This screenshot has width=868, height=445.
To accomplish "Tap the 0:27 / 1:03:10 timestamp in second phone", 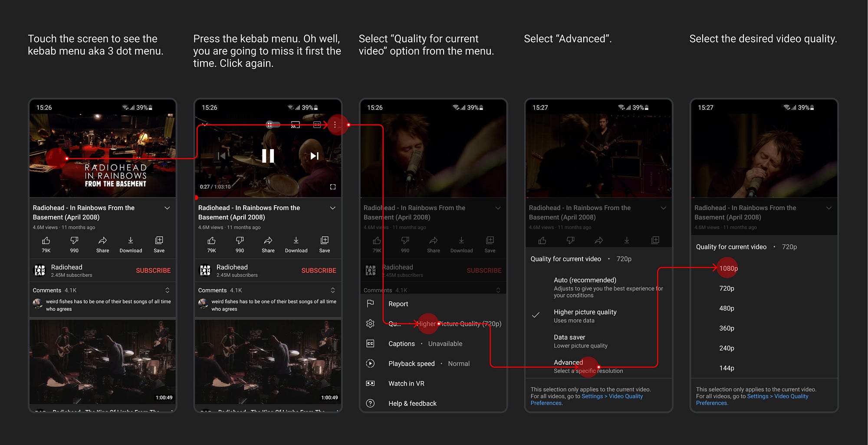I will (215, 187).
